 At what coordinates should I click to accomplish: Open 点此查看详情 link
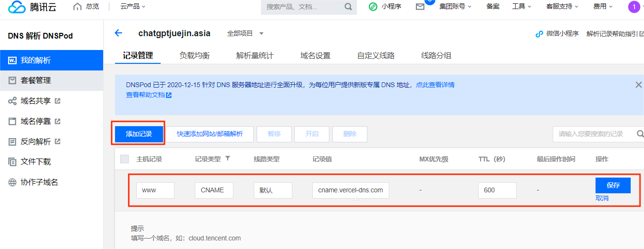[435, 85]
